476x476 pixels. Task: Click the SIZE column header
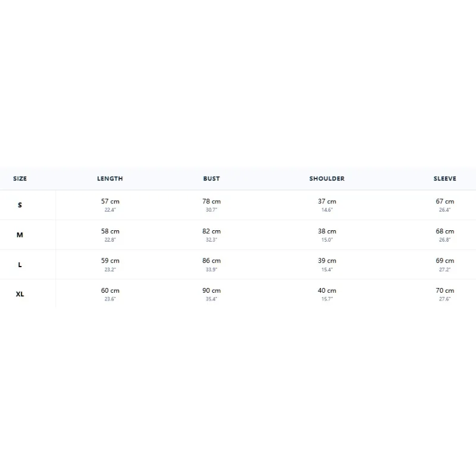(20, 178)
